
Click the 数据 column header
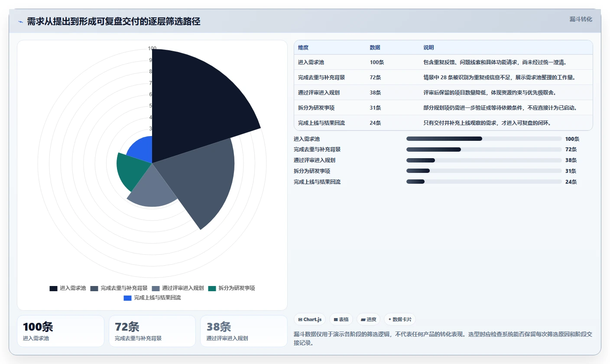tap(375, 48)
